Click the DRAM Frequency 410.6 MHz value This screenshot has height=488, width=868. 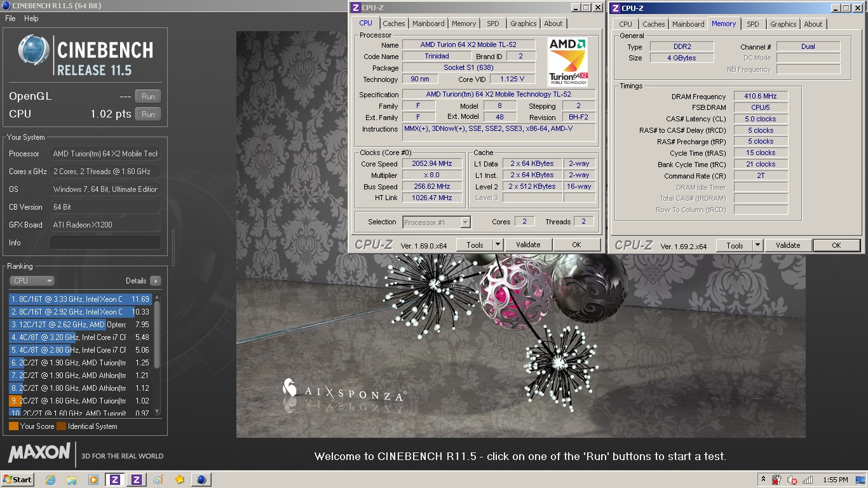pyautogui.click(x=761, y=97)
